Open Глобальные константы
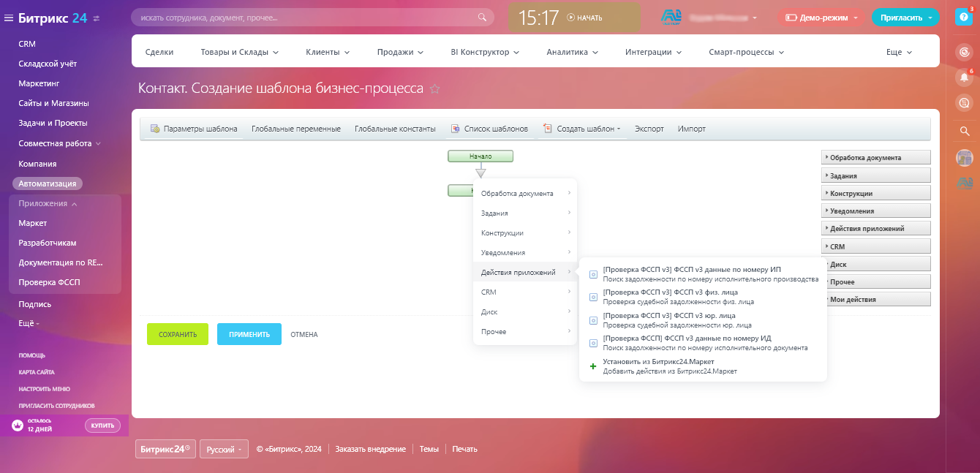This screenshot has width=980, height=473. [395, 129]
